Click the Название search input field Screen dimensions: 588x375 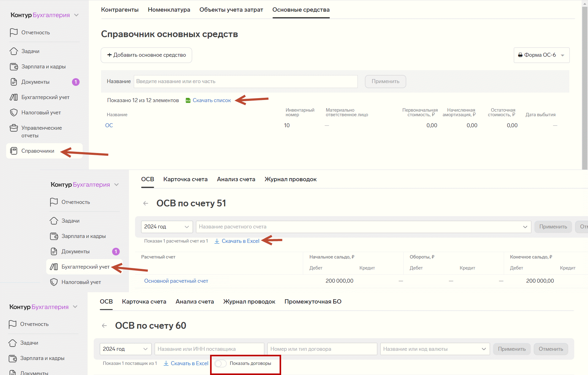coord(246,82)
